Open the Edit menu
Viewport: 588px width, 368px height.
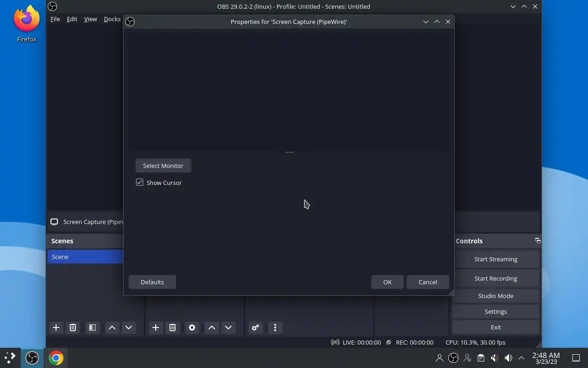[72, 19]
